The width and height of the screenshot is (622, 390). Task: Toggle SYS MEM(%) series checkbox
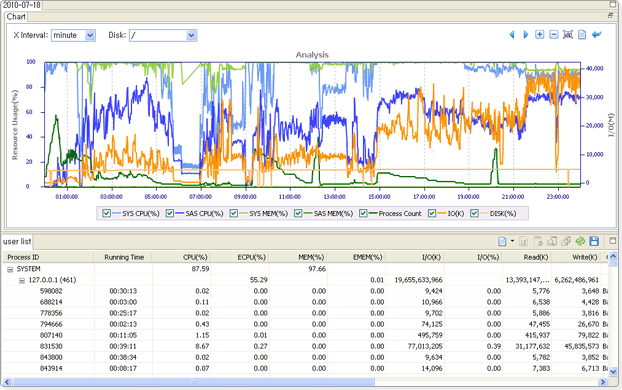click(234, 213)
